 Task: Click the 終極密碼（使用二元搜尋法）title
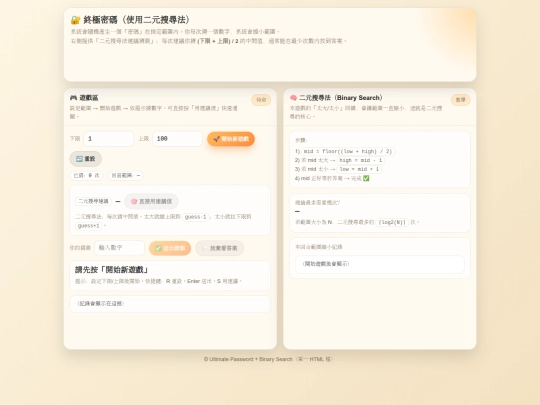coord(137,20)
